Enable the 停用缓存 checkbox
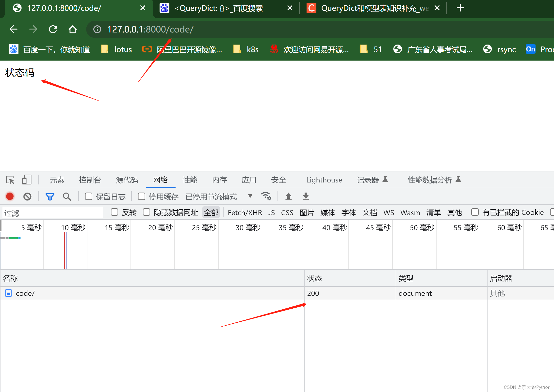Image resolution: width=554 pixels, height=392 pixels. 142,196
